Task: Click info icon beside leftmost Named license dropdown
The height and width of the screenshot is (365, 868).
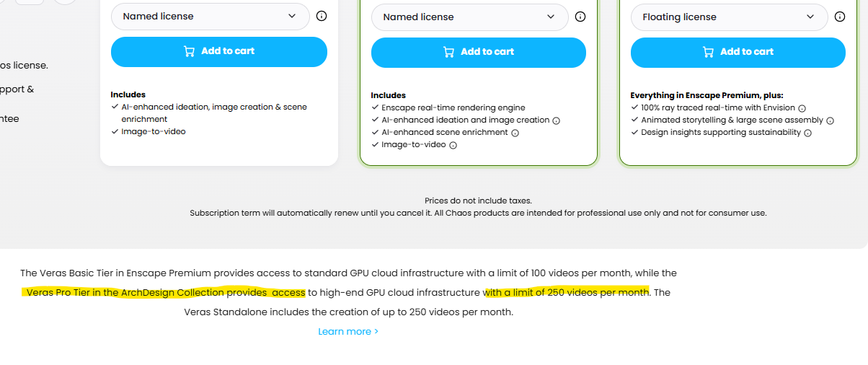Action: pyautogui.click(x=322, y=16)
